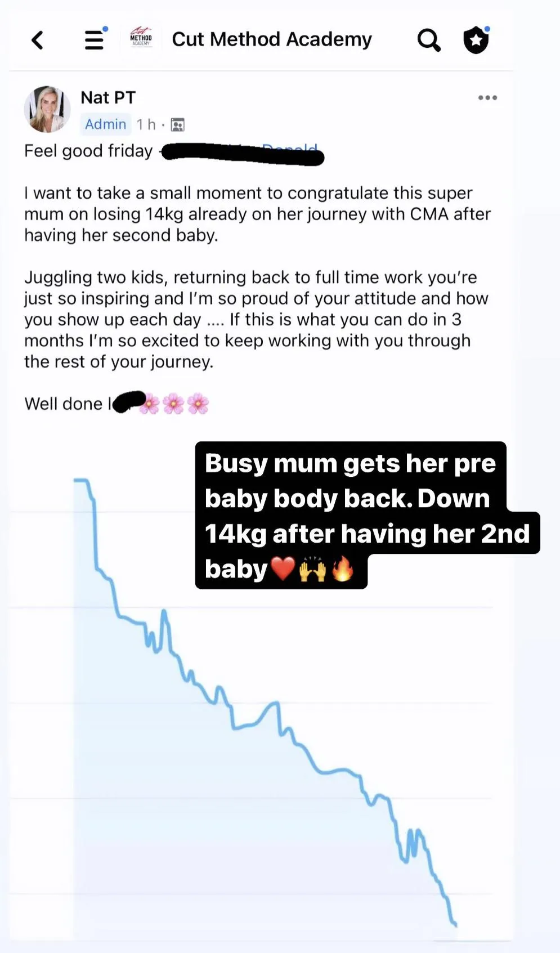Click the pink flower emojis after Well done

click(174, 404)
